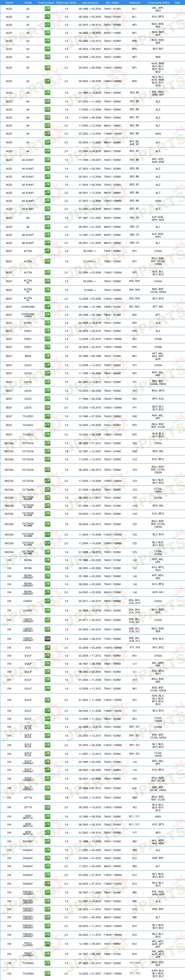The height and width of the screenshot is (980, 185).
Task: Click petrol icon in Audi A4 AWA row
Action: (47, 134)
